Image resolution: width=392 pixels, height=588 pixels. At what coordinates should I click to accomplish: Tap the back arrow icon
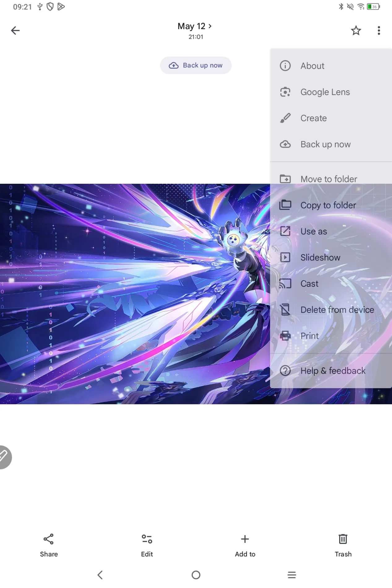[x=15, y=30]
